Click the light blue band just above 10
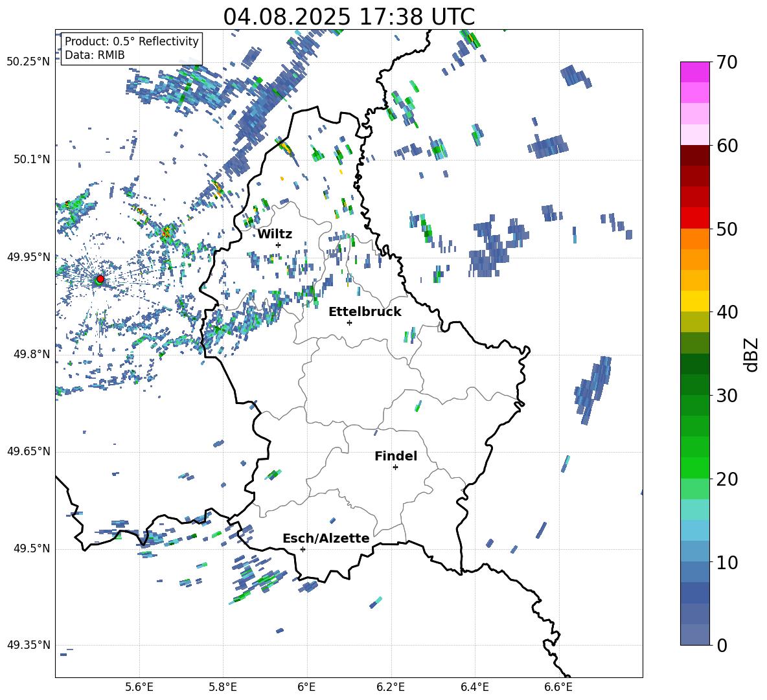Screen dimensions: 767x700 click(695, 552)
